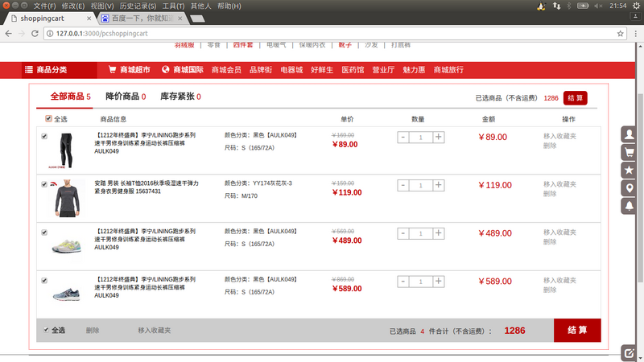Viewport: 644px width, 362px height.
Task: Uncheck the 安踏 long-sleeve shirt item
Action: 44,184
